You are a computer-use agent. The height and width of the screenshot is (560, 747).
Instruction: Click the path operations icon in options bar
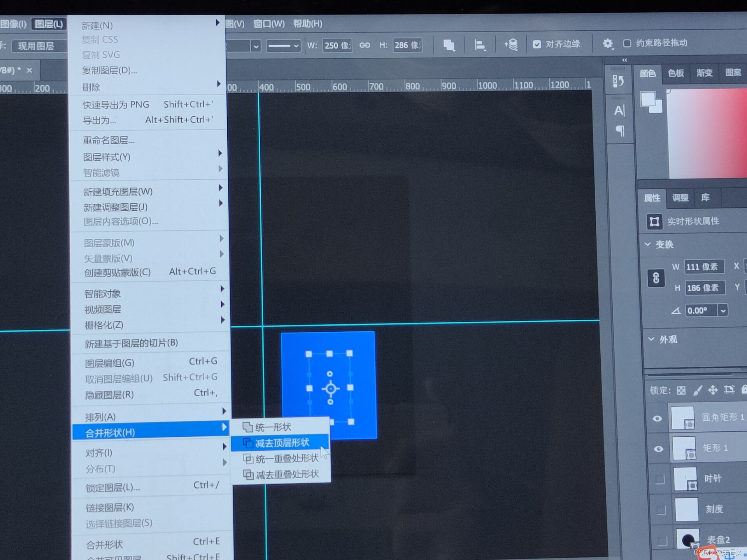click(x=449, y=45)
